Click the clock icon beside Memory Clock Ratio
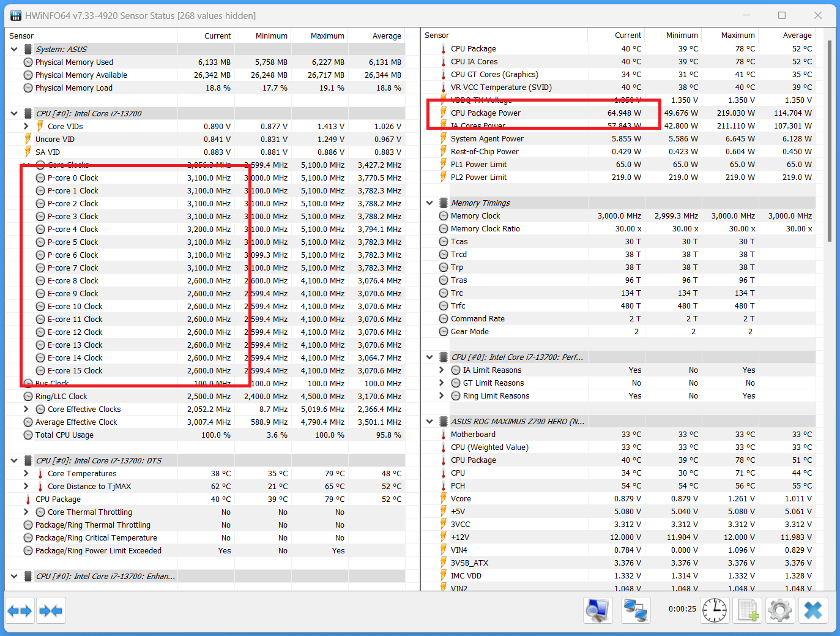 point(444,228)
